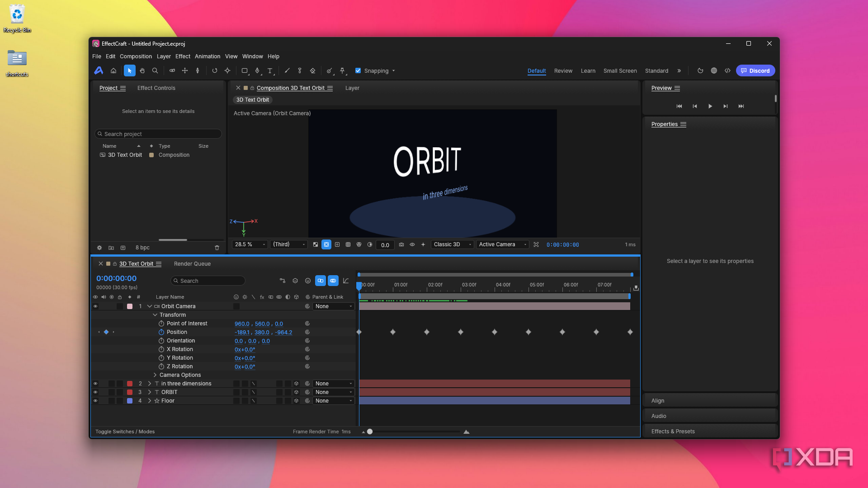The width and height of the screenshot is (868, 488).
Task: Select the Hand tool
Action: [x=142, y=71]
